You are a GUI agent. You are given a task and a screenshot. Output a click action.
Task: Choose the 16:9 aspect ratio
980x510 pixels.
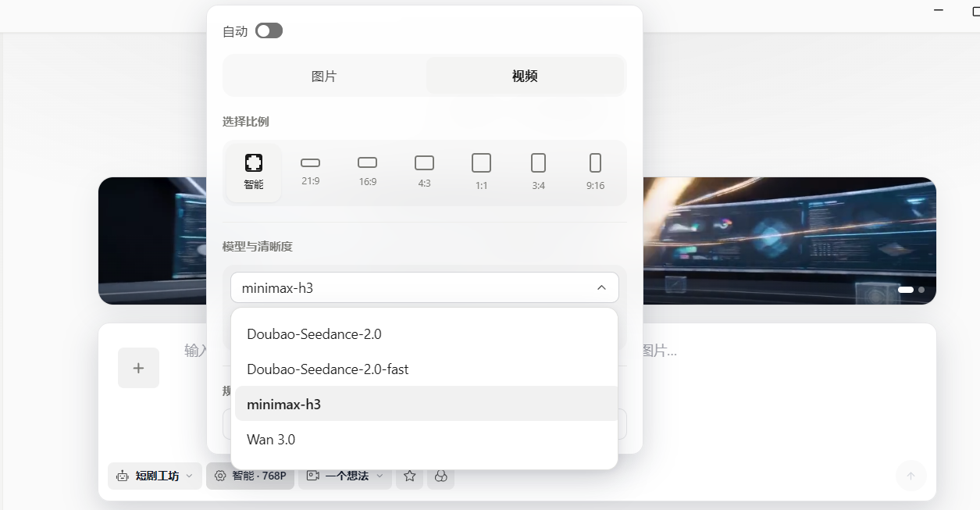point(368,172)
